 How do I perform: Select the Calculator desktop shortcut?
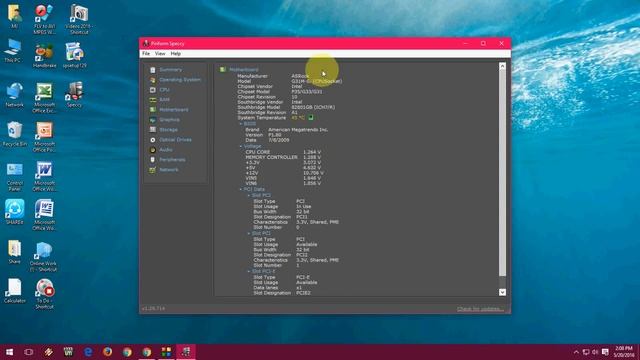pyautogui.click(x=14, y=291)
